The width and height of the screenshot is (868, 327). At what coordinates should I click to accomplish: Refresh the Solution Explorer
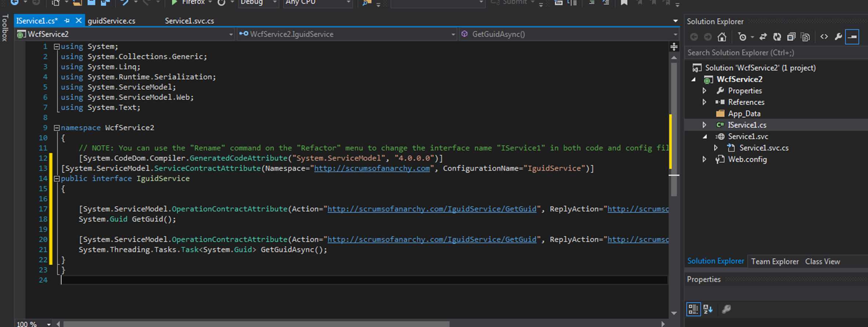pos(777,37)
